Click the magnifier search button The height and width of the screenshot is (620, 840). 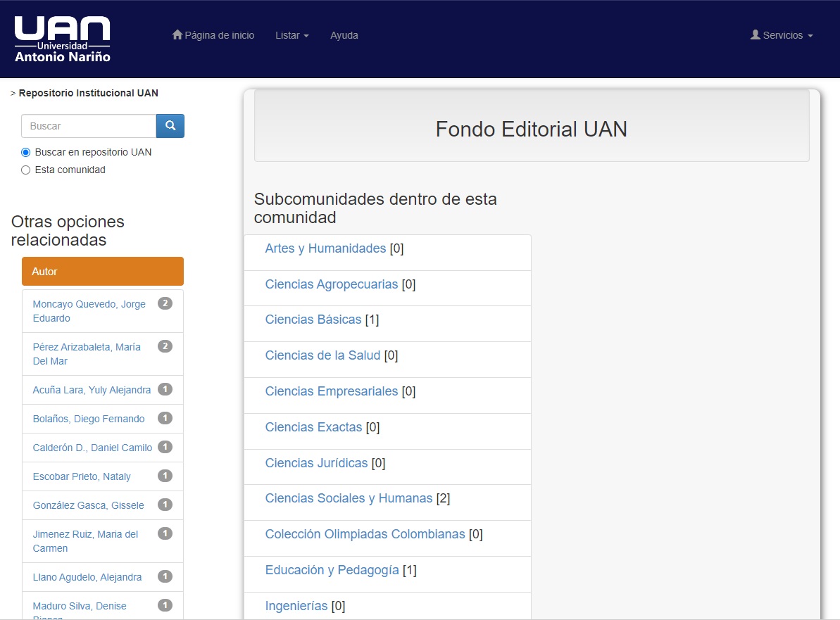tap(170, 126)
